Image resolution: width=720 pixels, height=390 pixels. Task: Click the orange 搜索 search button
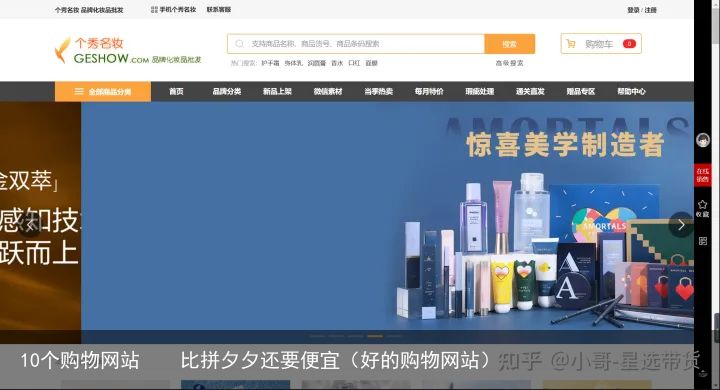tap(510, 44)
